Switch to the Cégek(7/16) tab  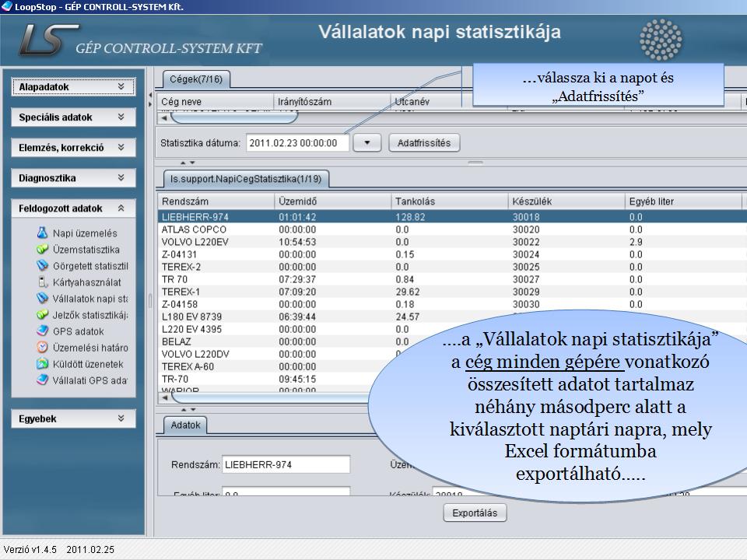pos(195,79)
